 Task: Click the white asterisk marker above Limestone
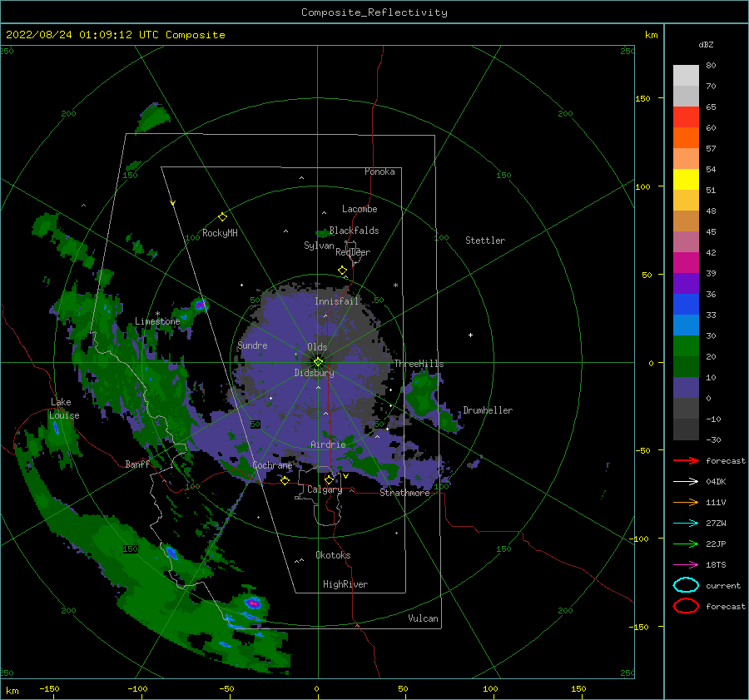157,315
